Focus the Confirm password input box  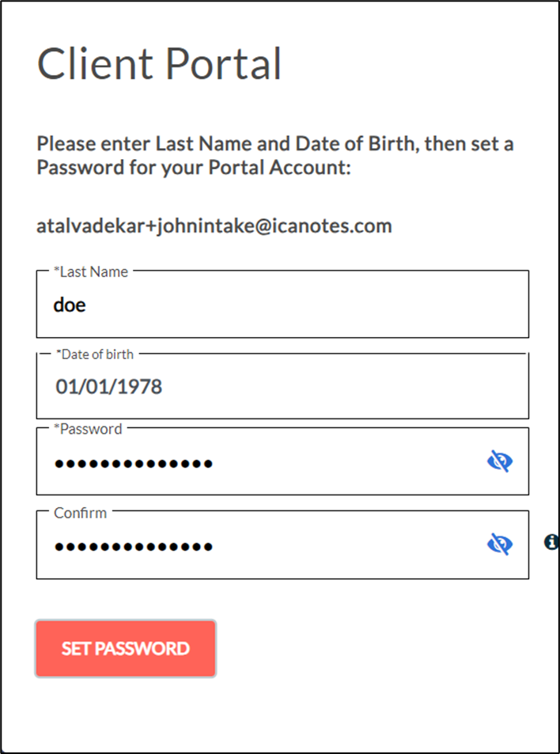(x=261, y=545)
